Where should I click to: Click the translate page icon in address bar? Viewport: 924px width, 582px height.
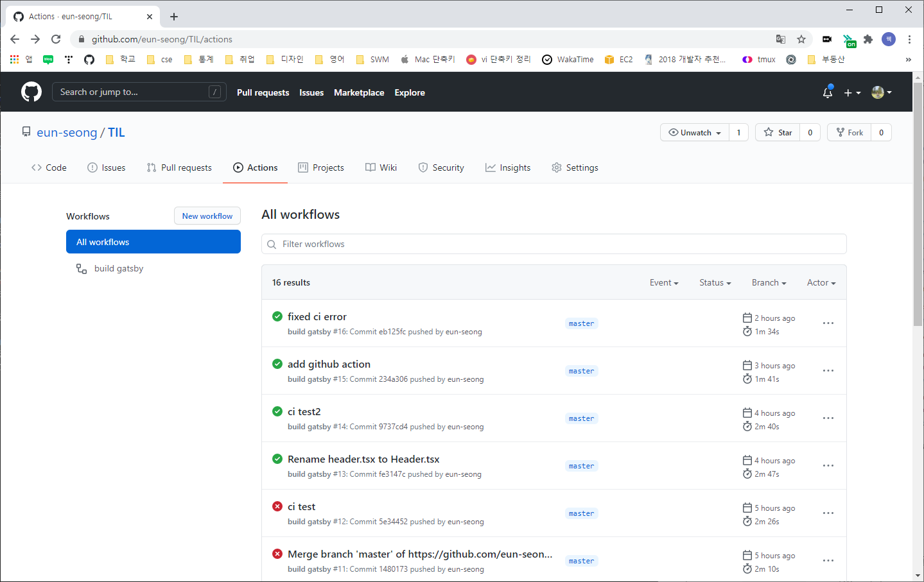781,39
